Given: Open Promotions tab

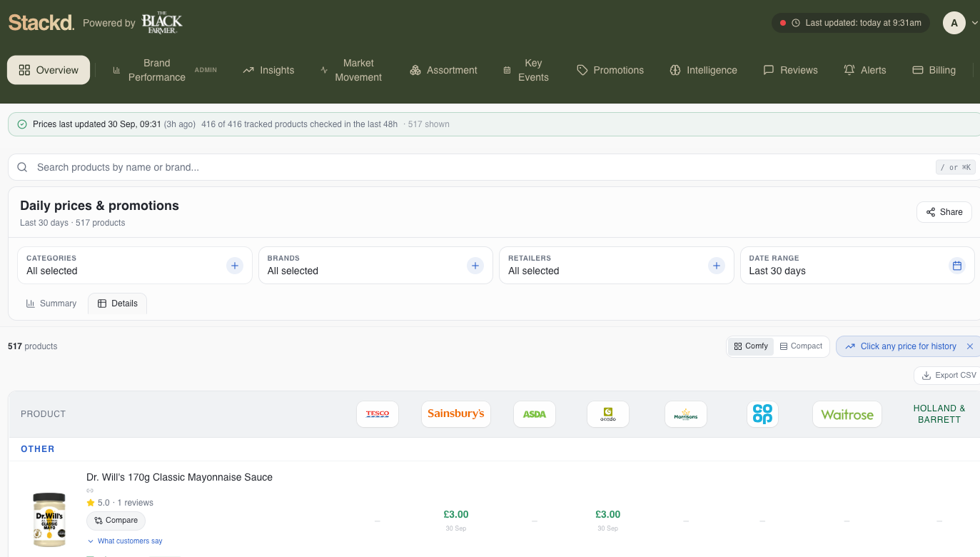Looking at the screenshot, I should tap(610, 70).
